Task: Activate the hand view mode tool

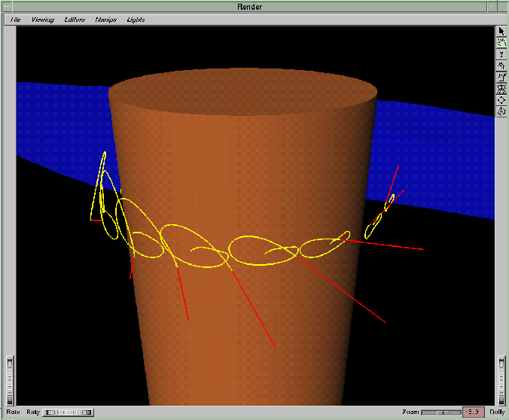Action: coord(501,43)
